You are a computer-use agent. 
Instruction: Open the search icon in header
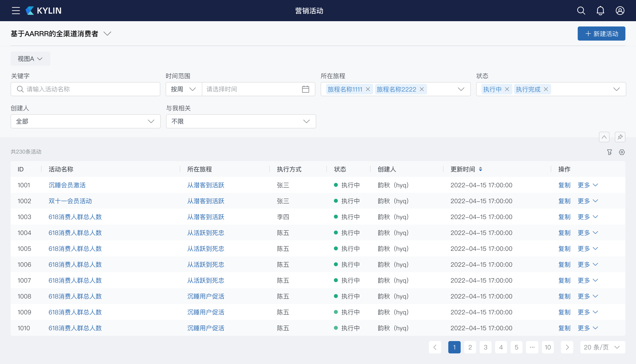pos(581,11)
